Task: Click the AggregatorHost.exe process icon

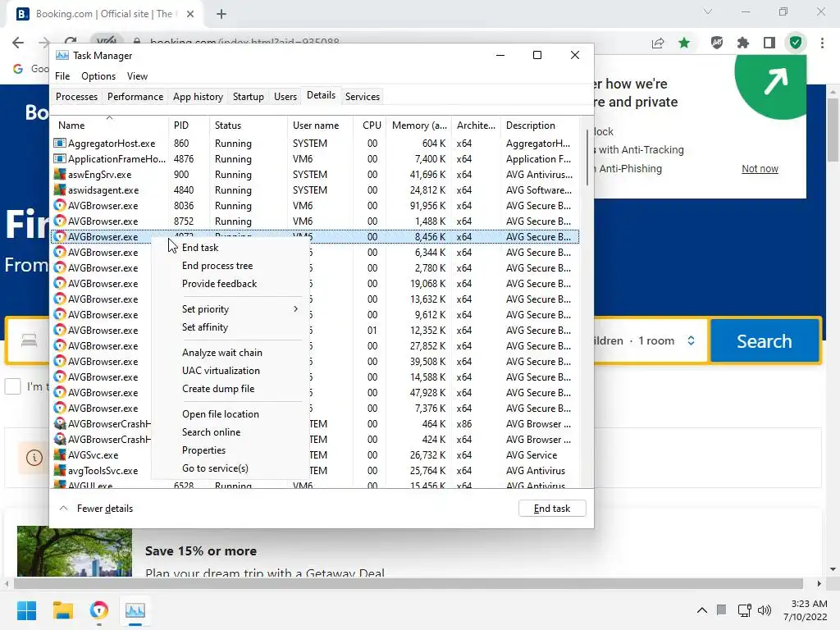Action: click(59, 143)
